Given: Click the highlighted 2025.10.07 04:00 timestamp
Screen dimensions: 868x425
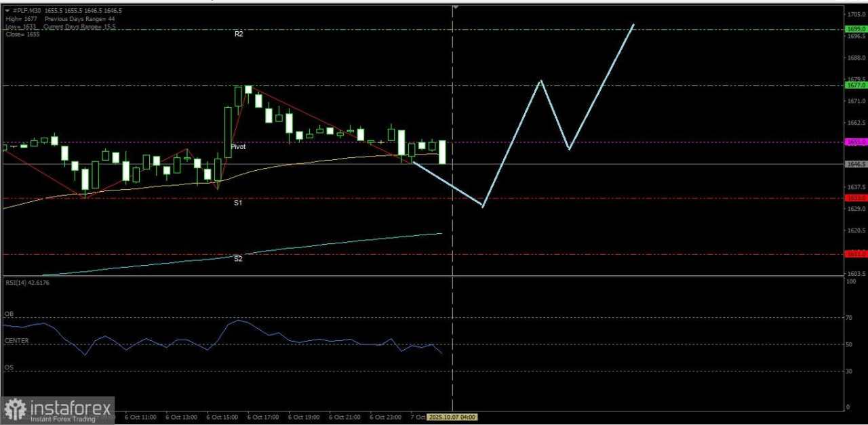Looking at the screenshot, I should click(x=452, y=417).
